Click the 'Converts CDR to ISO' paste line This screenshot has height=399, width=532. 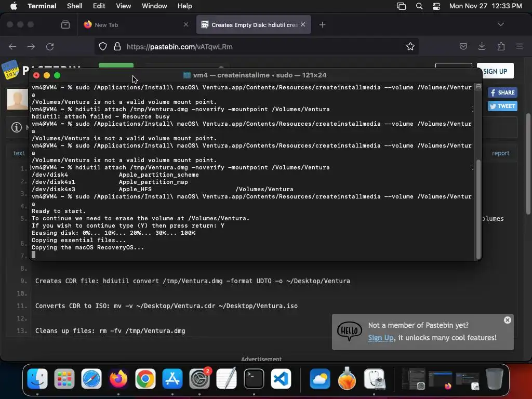click(x=166, y=305)
